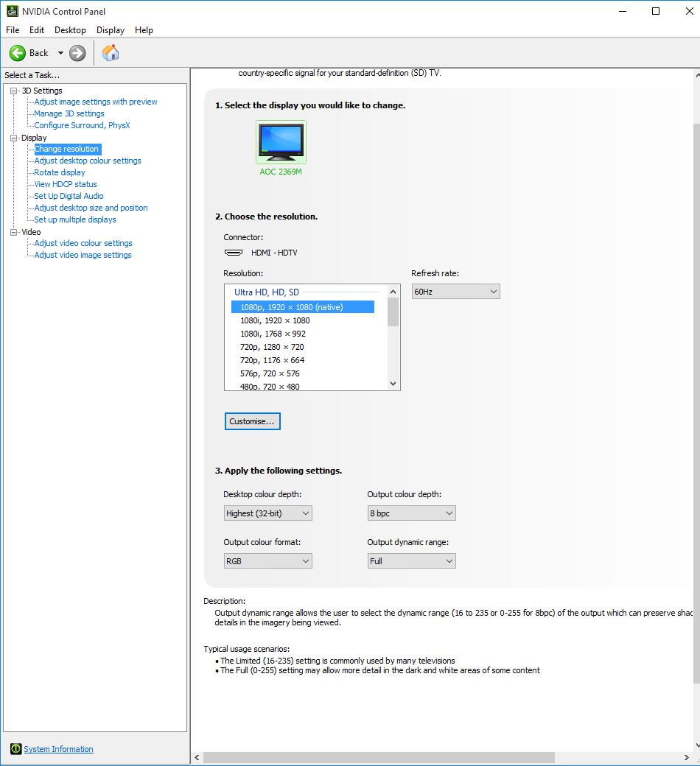
Task: Maximize the NVIDIA Control Panel window
Action: point(656,11)
